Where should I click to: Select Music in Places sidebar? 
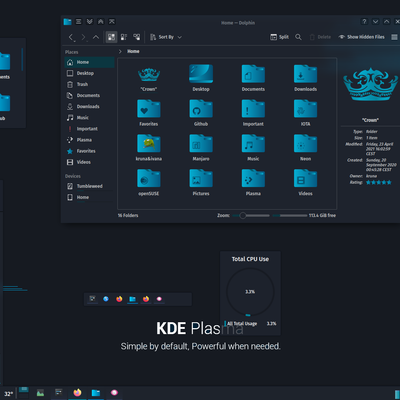click(89, 118)
